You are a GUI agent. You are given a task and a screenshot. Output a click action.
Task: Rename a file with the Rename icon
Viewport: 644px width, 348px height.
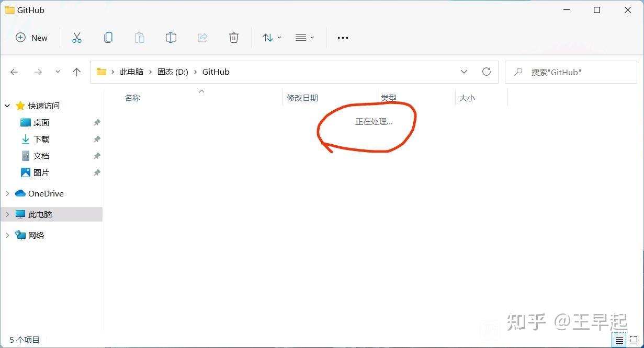[x=171, y=37]
